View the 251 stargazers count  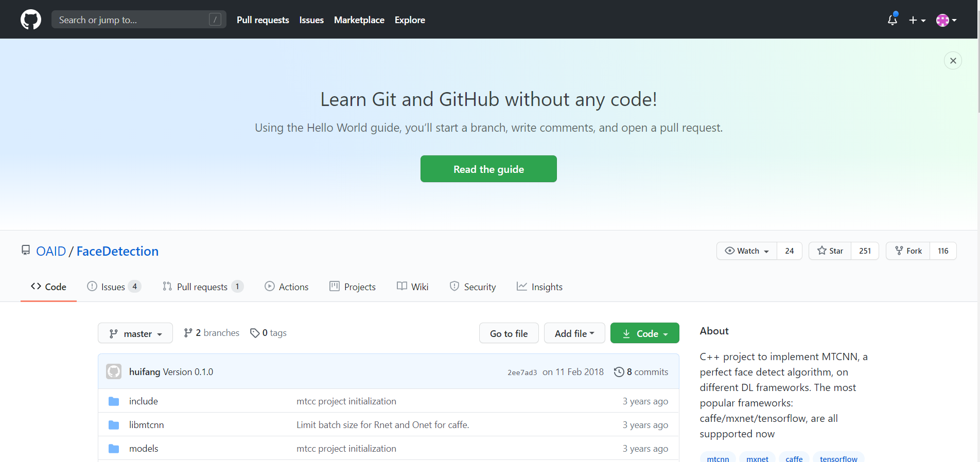coord(865,251)
